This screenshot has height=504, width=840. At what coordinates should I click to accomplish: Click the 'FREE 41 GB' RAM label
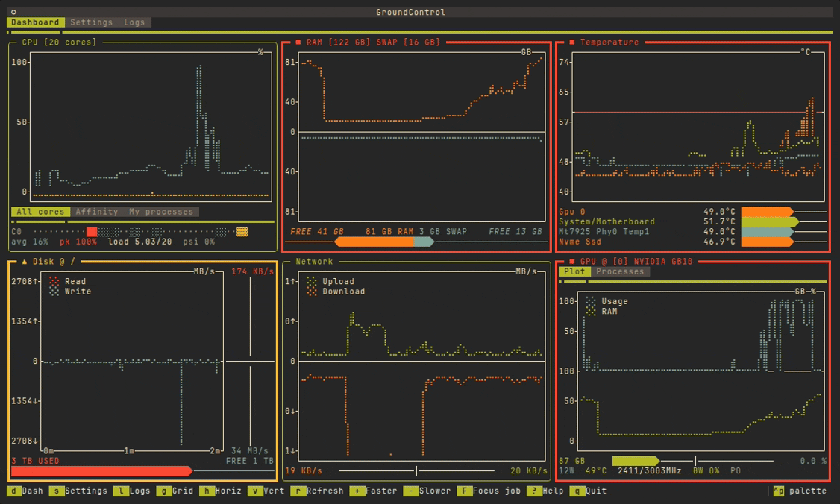pyautogui.click(x=317, y=231)
